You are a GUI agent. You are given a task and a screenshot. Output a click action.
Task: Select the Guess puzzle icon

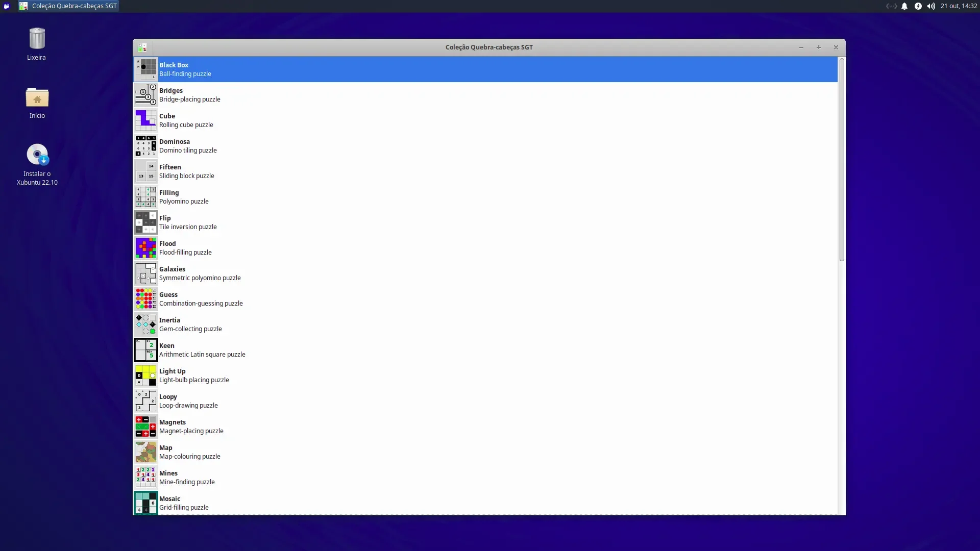[x=145, y=299]
